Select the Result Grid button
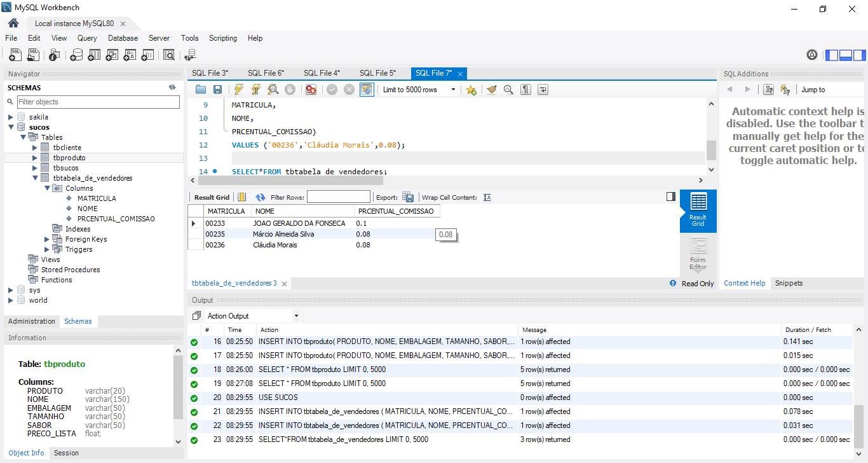This screenshot has width=868, height=463. [x=698, y=211]
